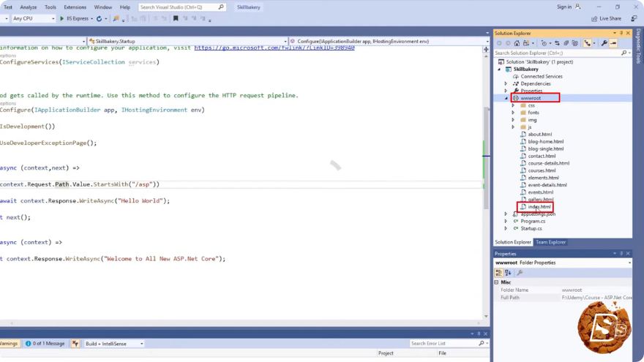Image resolution: width=644 pixels, height=362 pixels.
Task: Click the feedback icon beside Live Share
Action: (x=634, y=18)
